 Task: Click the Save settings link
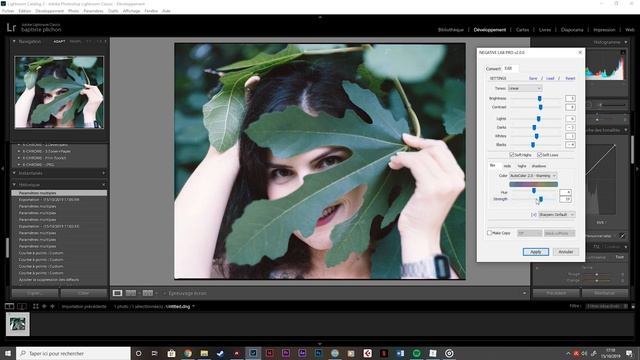(533, 78)
